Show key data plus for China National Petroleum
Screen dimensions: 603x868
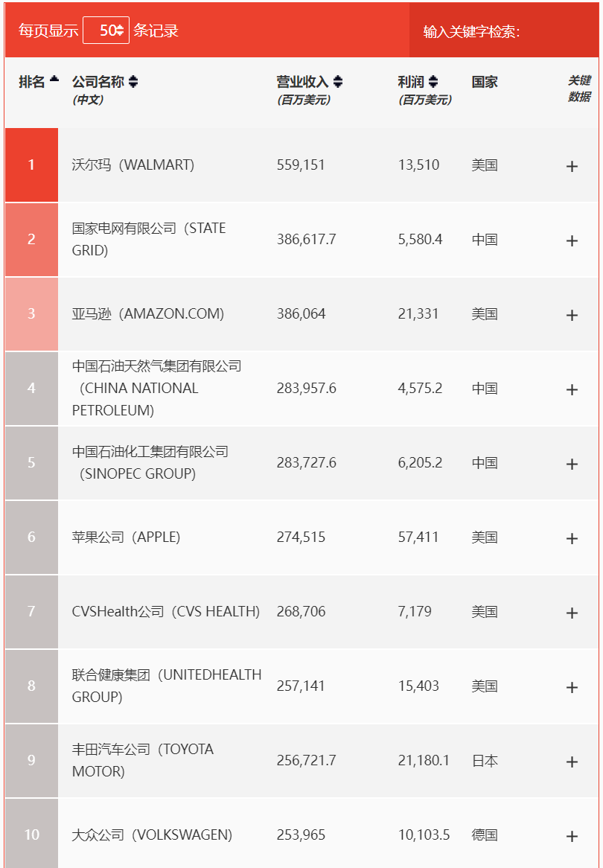[x=572, y=390]
